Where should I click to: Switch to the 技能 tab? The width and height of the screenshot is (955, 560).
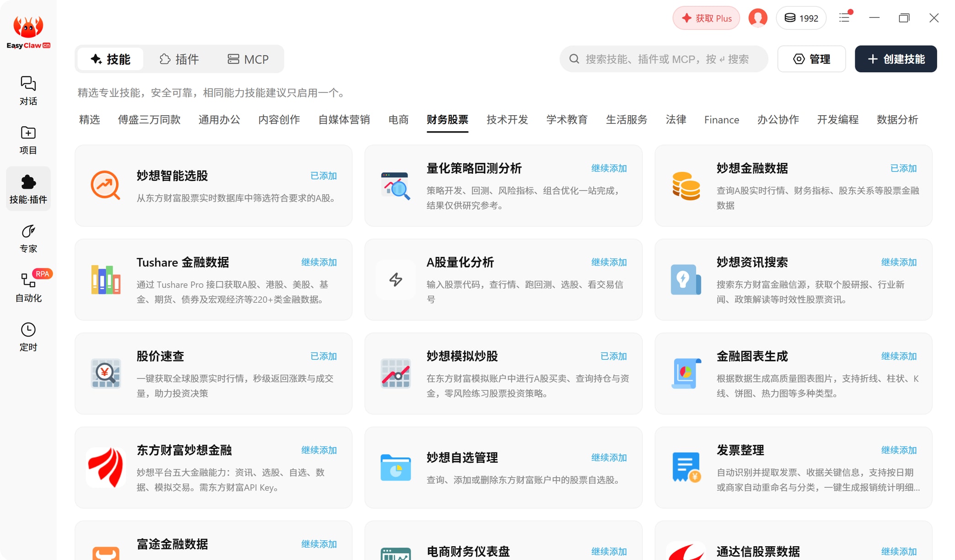point(110,59)
